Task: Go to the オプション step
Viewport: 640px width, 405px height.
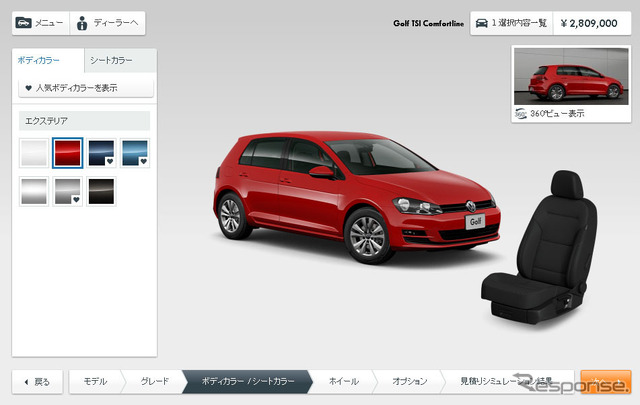Action: [409, 382]
